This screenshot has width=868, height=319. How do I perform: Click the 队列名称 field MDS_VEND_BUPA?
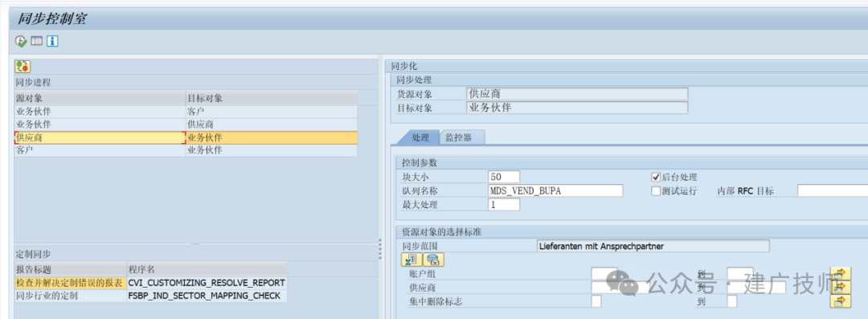[556, 190]
